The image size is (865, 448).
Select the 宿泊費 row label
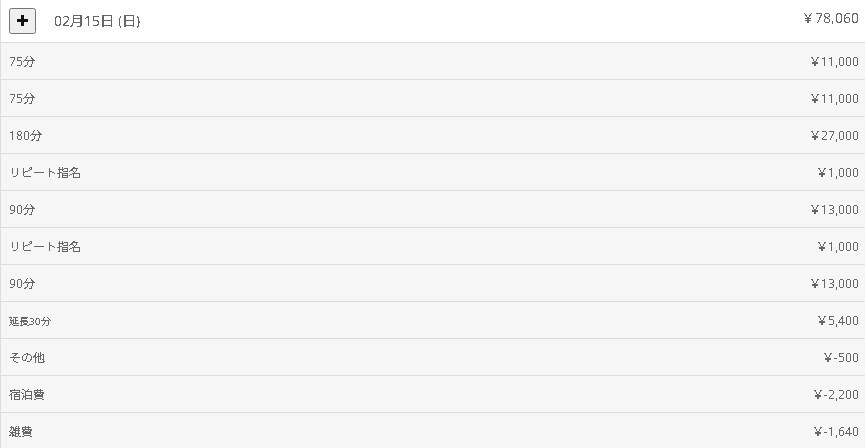(x=27, y=395)
